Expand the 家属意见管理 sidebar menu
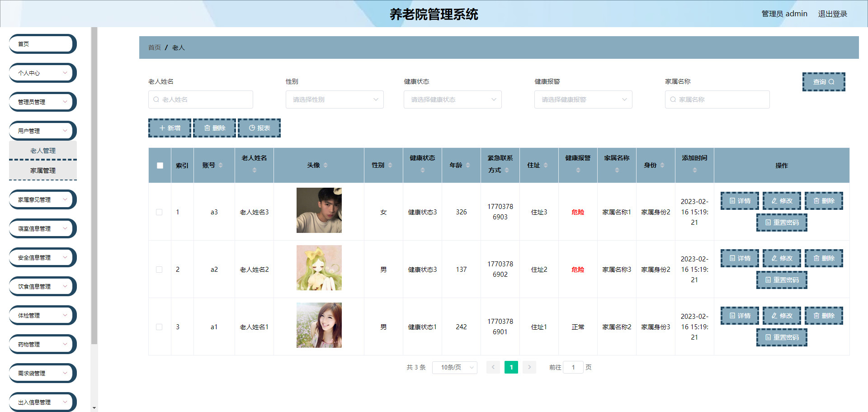Screen dimensions: 868x412 point(42,199)
